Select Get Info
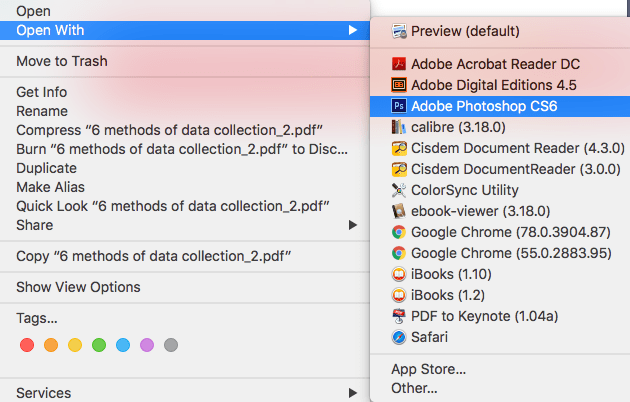630x402 pixels. (x=185, y=92)
